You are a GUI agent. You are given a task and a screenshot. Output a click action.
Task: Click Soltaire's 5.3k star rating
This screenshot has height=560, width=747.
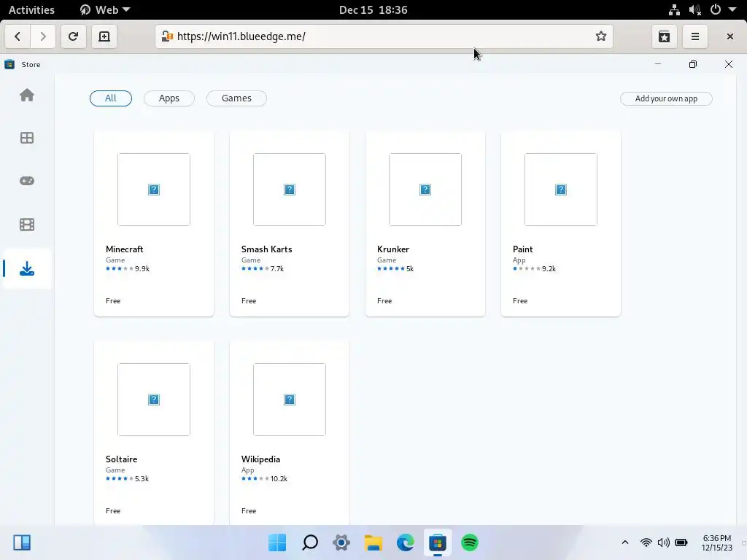127,478
